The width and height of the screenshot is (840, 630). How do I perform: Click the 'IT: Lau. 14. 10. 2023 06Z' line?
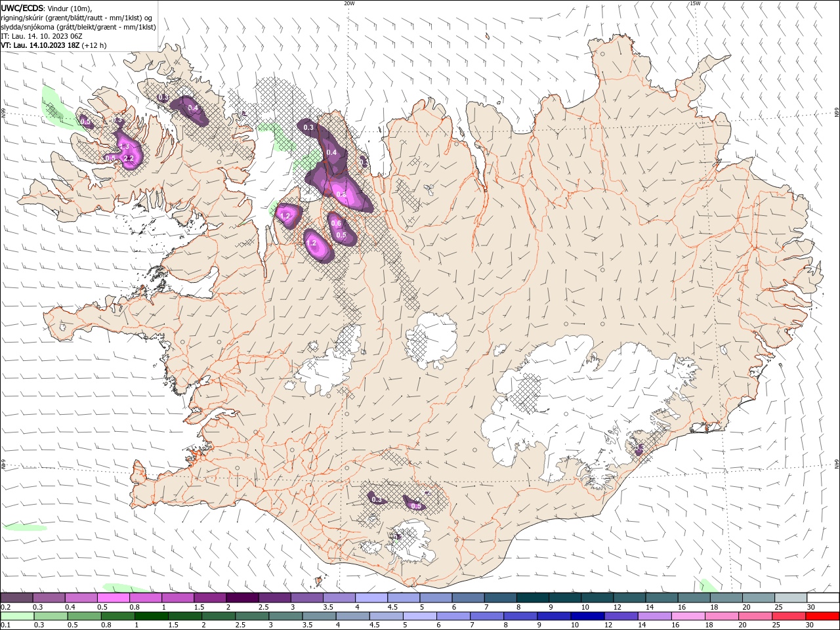tap(41, 36)
